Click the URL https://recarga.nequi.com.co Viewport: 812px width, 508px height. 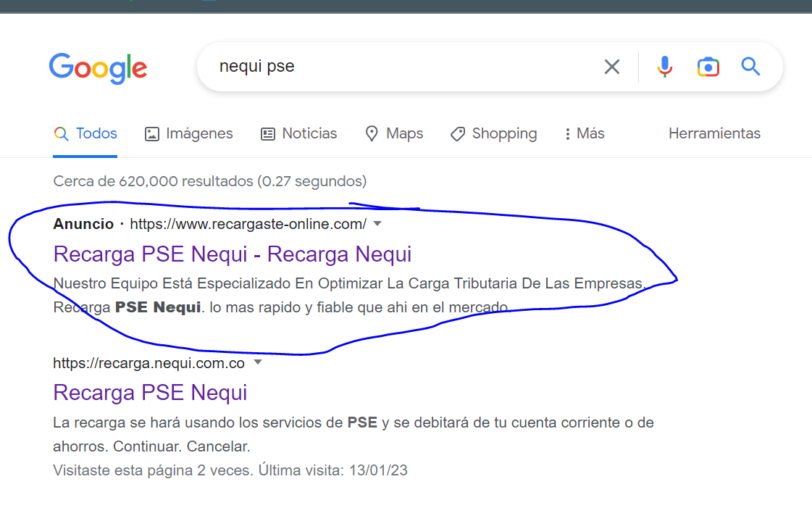point(148,363)
